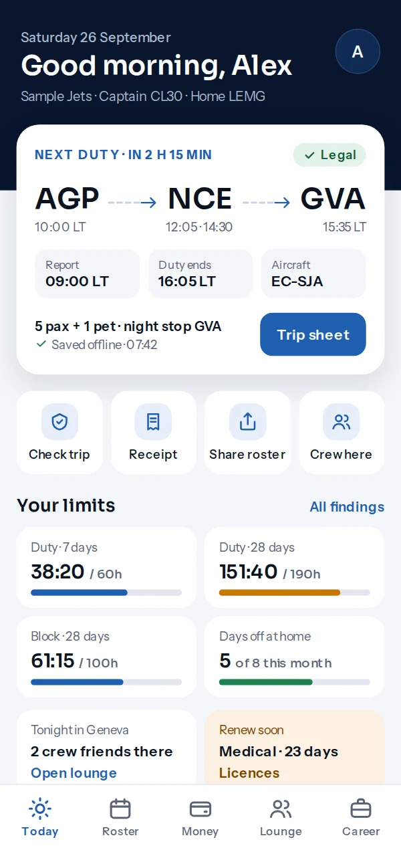The width and height of the screenshot is (401, 868).
Task: Tap the Block 28 days limit card
Action: tap(106, 657)
